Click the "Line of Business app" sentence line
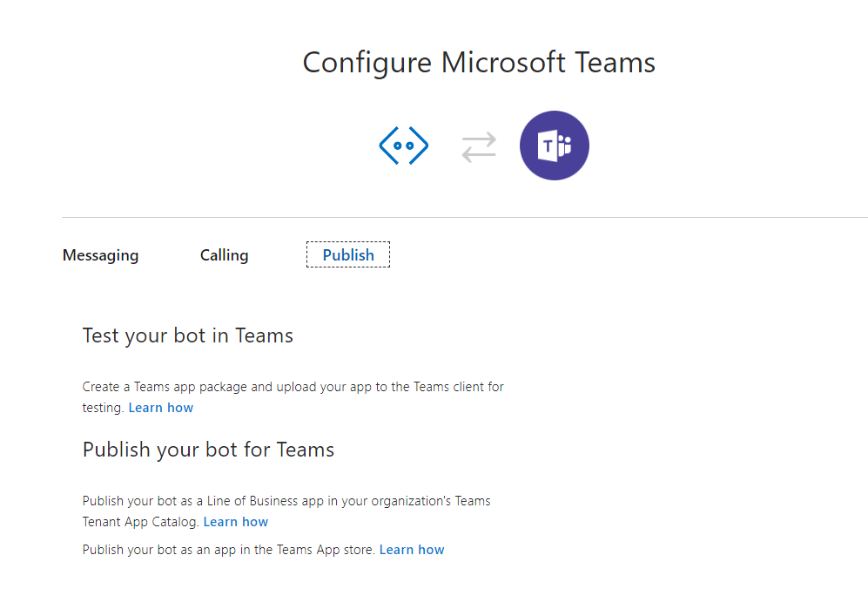The height and width of the screenshot is (616, 868). click(x=286, y=501)
